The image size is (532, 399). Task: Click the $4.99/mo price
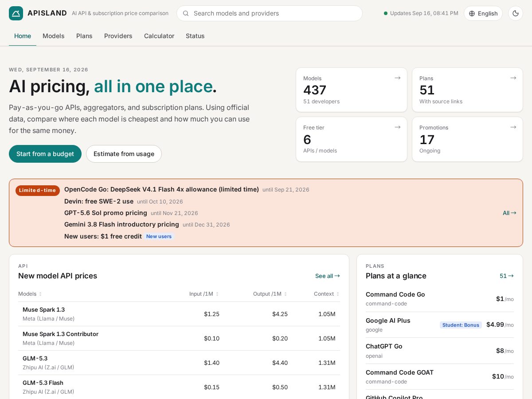click(500, 325)
